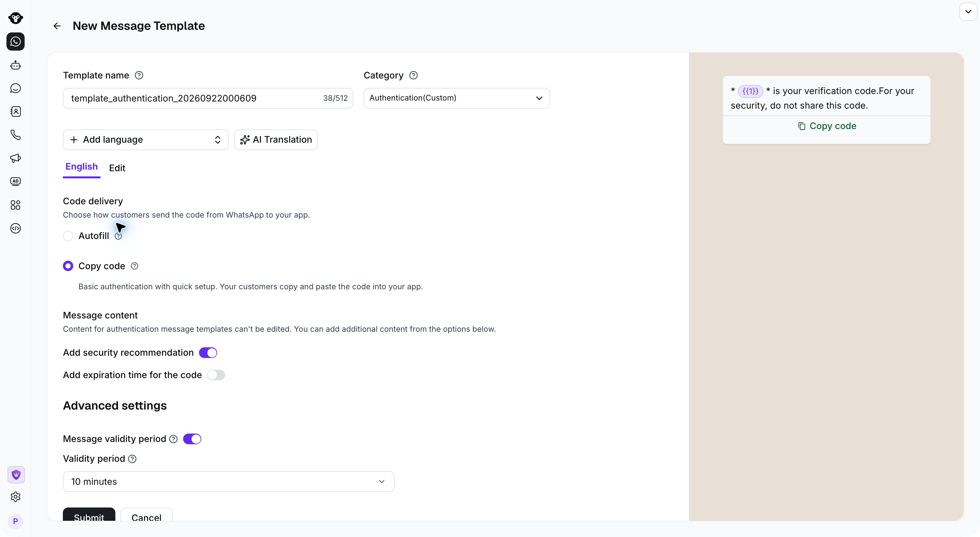Select the Autofill radio button
Viewport: 980px width, 537px height.
pyautogui.click(x=68, y=236)
